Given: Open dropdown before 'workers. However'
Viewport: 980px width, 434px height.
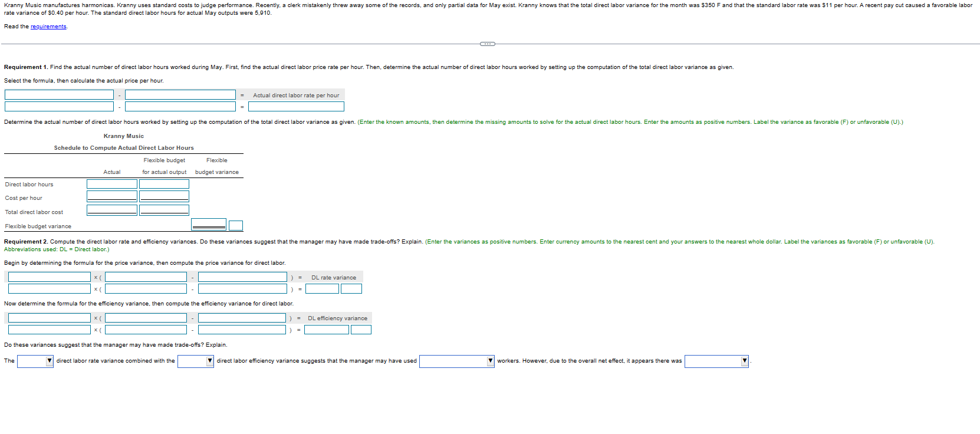Looking at the screenshot, I should coord(457,361).
